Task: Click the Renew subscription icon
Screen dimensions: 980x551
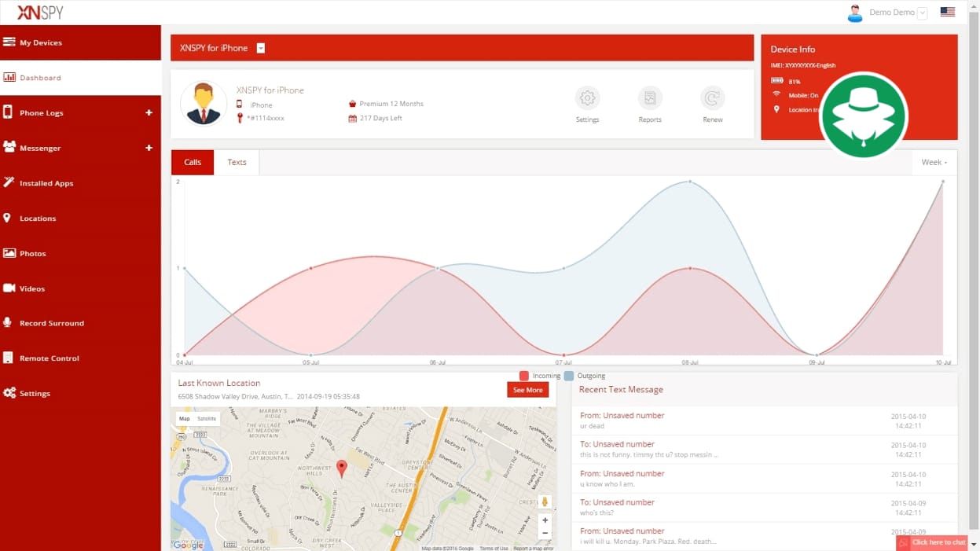Action: [x=712, y=98]
